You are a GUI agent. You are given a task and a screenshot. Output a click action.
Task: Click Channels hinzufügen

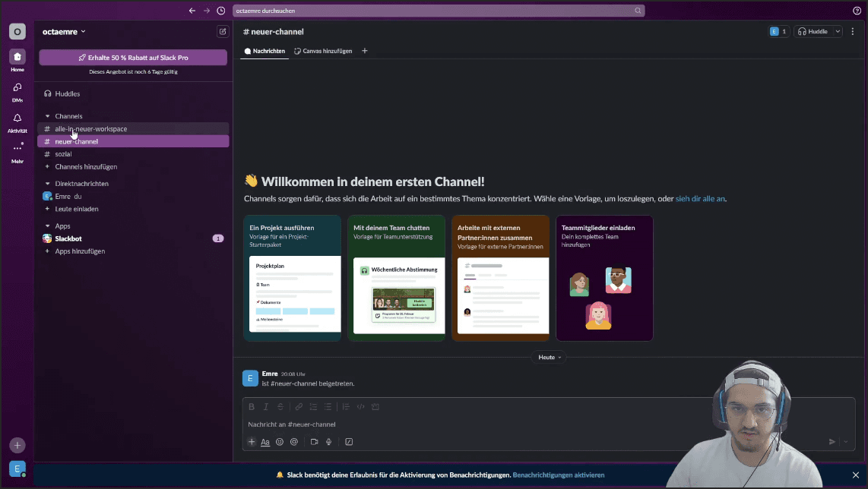click(133, 166)
